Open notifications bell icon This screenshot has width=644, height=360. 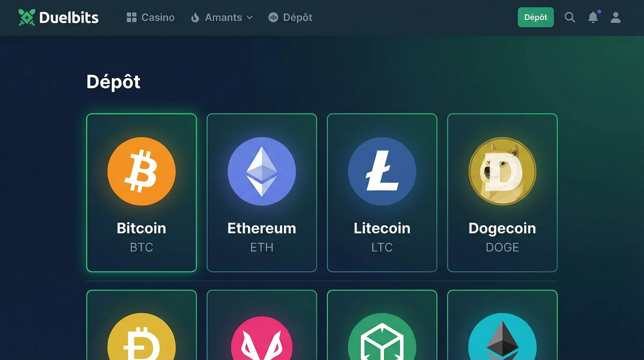coord(593,17)
